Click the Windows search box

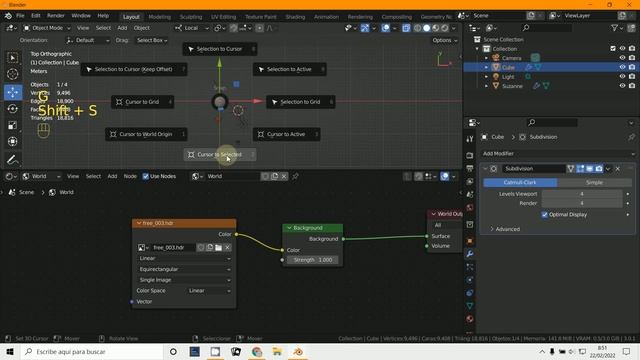[x=92, y=351]
